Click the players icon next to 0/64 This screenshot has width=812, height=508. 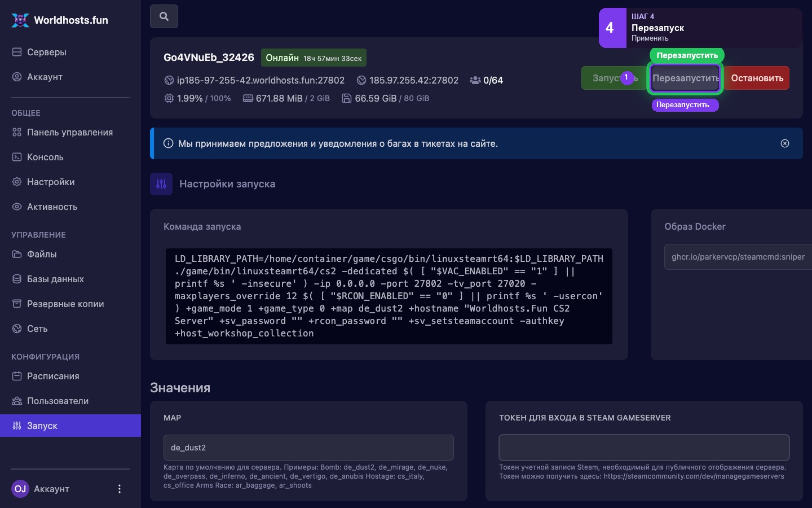pos(475,80)
